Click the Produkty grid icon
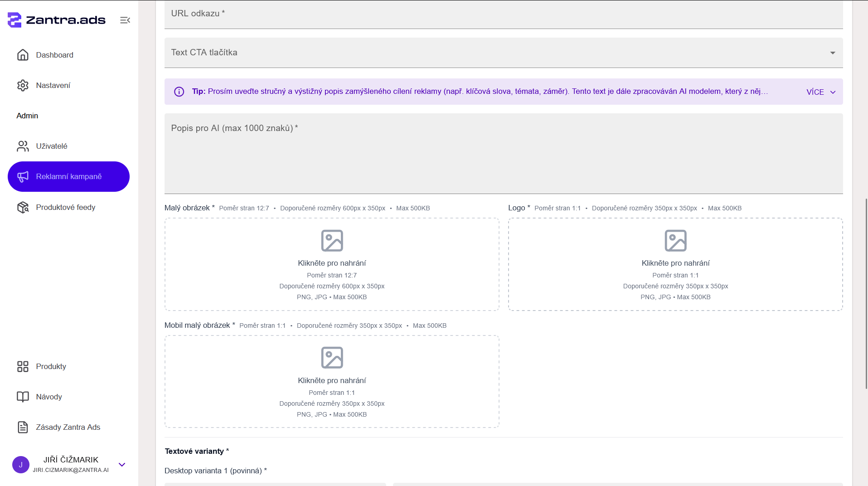Image resolution: width=868 pixels, height=486 pixels. tap(23, 366)
